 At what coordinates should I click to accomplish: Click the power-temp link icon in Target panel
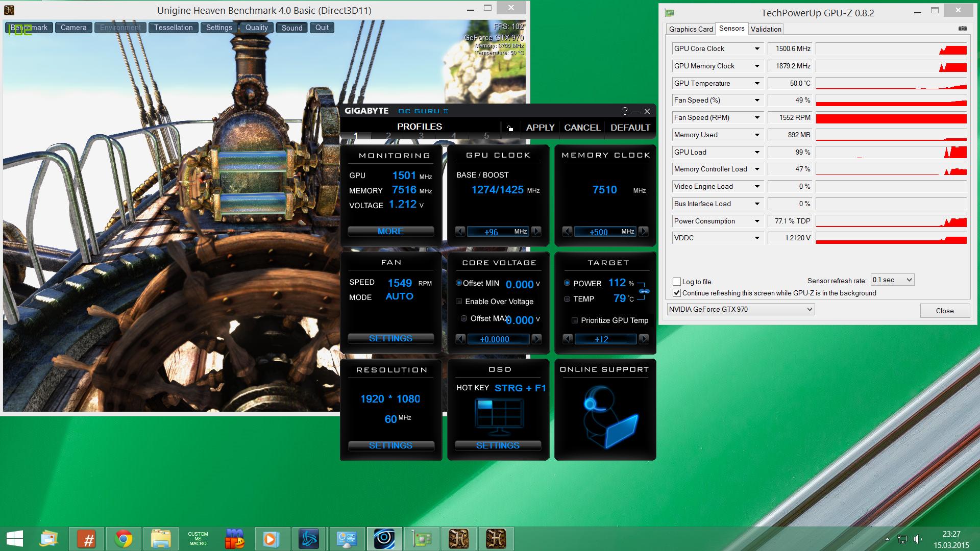pos(644,291)
